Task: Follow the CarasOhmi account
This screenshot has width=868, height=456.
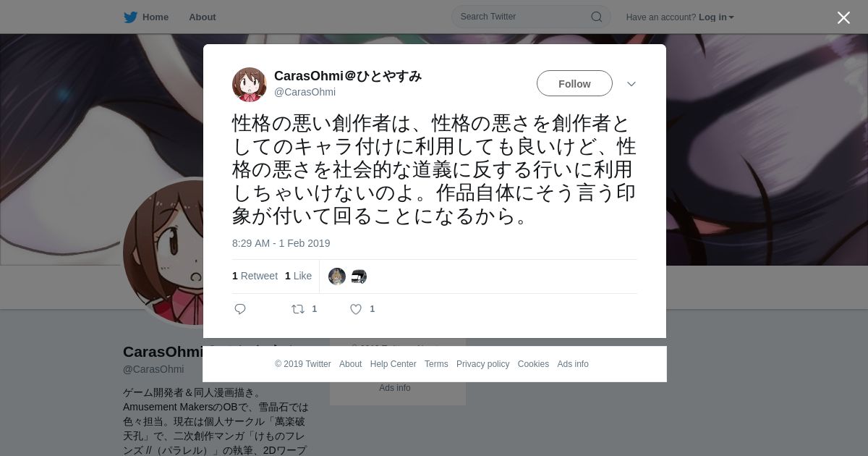Action: point(574,84)
